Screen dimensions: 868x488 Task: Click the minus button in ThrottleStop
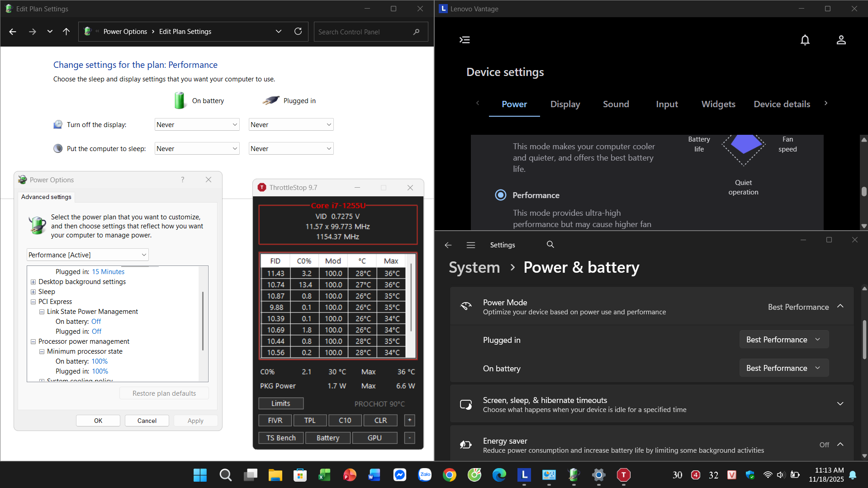(x=410, y=438)
